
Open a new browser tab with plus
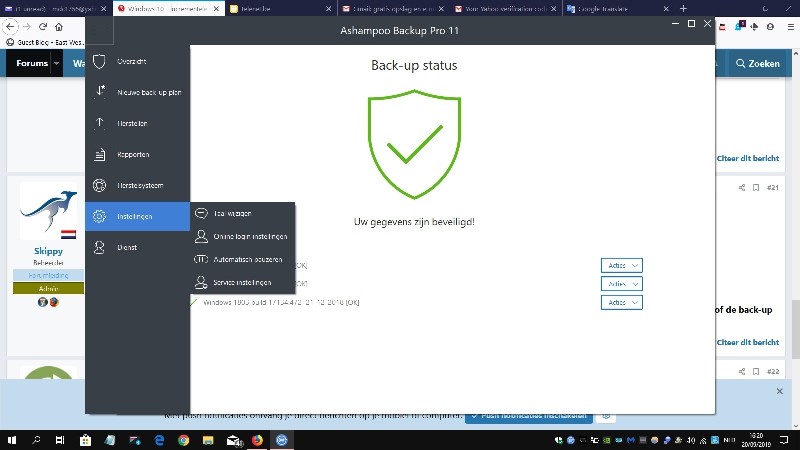click(x=683, y=9)
